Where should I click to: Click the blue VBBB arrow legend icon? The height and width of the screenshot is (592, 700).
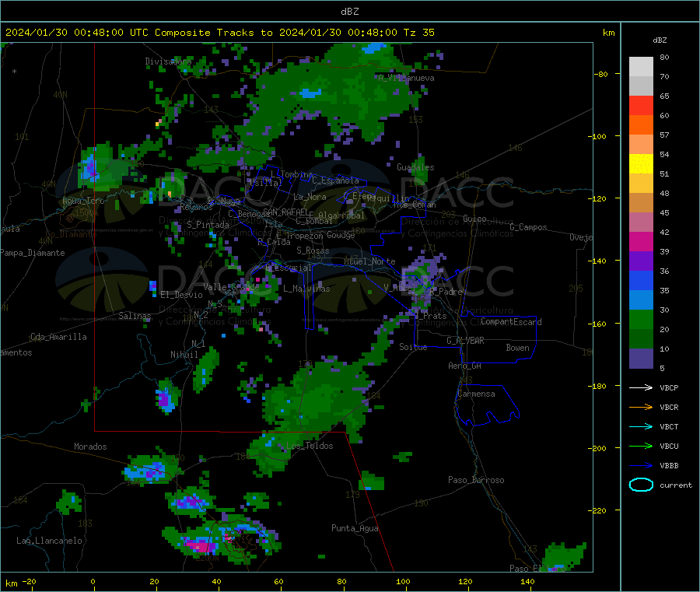coord(641,465)
